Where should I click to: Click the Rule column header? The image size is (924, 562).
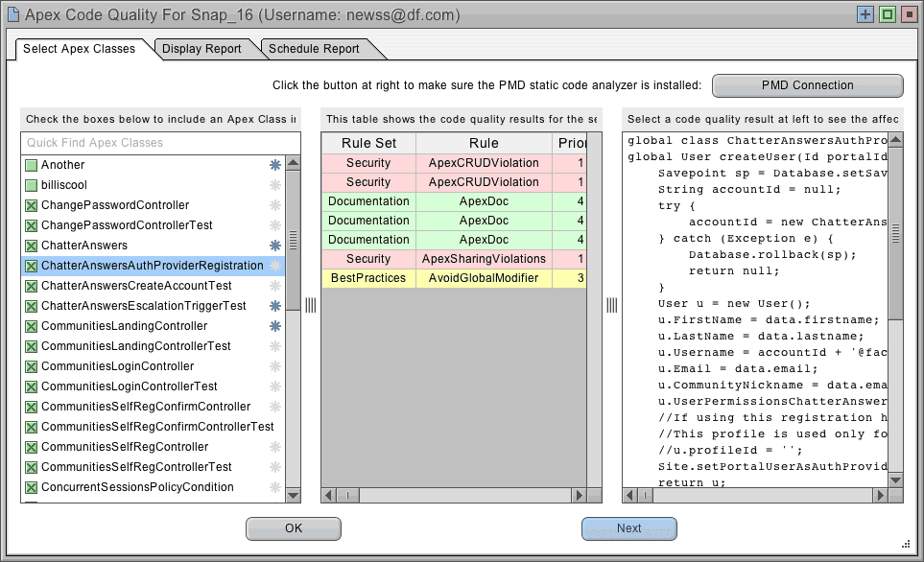484,143
